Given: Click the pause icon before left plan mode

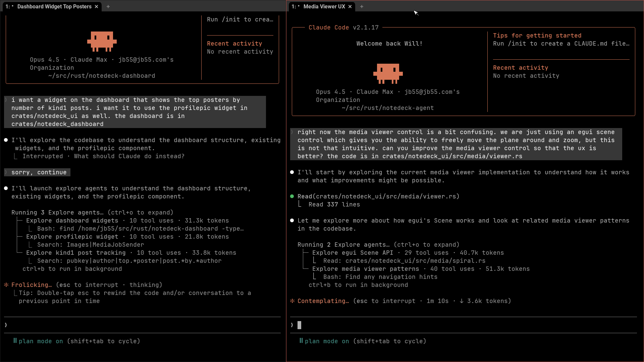Looking at the screenshot, I should click(15, 341).
